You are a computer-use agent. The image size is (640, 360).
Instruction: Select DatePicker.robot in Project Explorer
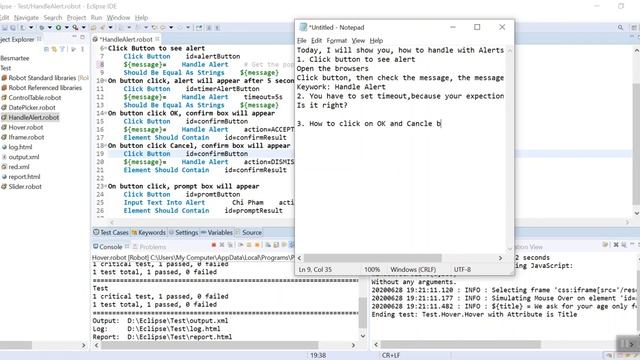(29, 107)
